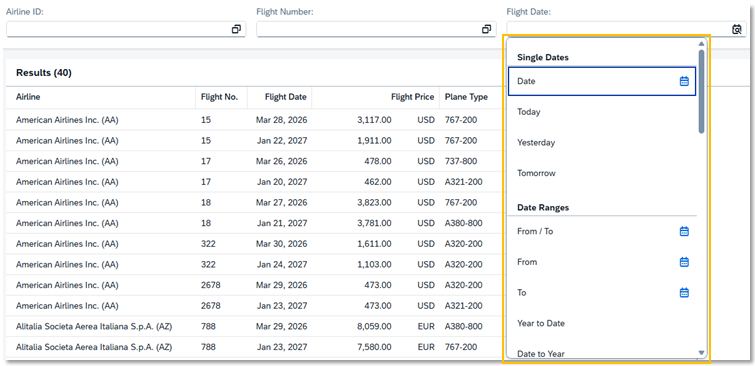Click the Flight Date calendar value help icon
The image size is (755, 366).
click(736, 29)
